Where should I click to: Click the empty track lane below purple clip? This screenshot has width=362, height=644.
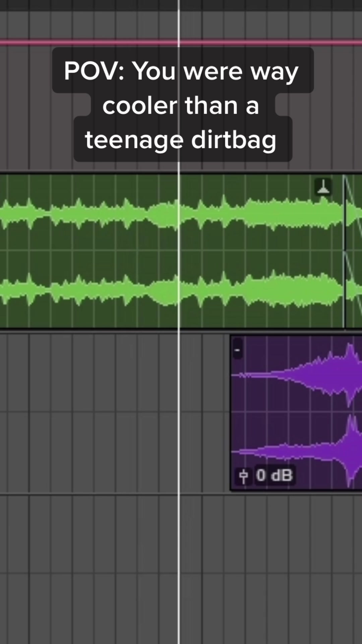pos(181,533)
